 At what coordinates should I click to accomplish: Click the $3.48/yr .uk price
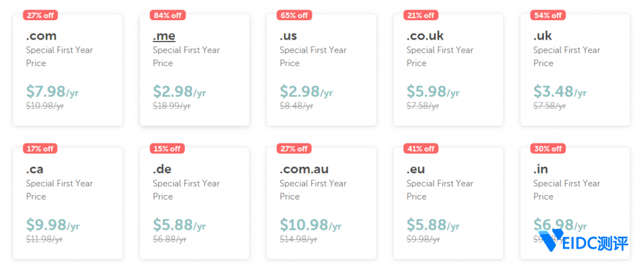tap(560, 92)
